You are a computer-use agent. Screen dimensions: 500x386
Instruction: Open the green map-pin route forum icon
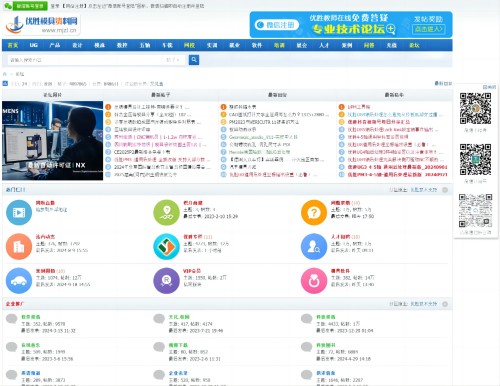[x=166, y=212]
